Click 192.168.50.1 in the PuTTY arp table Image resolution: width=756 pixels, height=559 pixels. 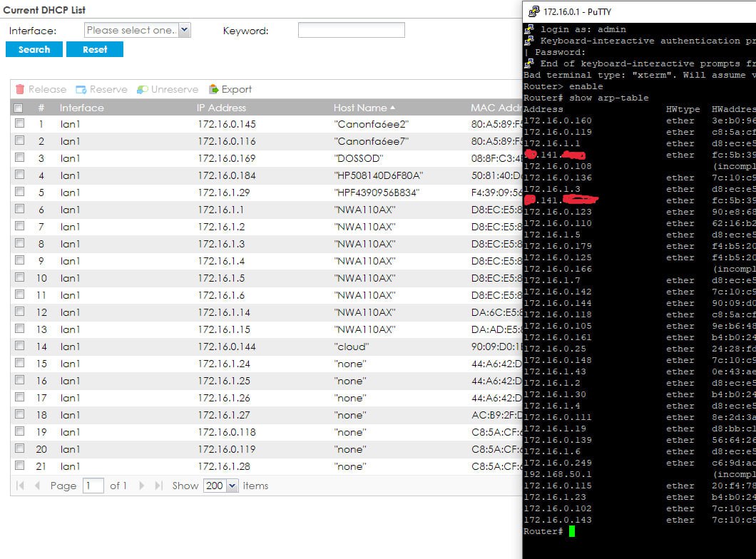pyautogui.click(x=557, y=474)
